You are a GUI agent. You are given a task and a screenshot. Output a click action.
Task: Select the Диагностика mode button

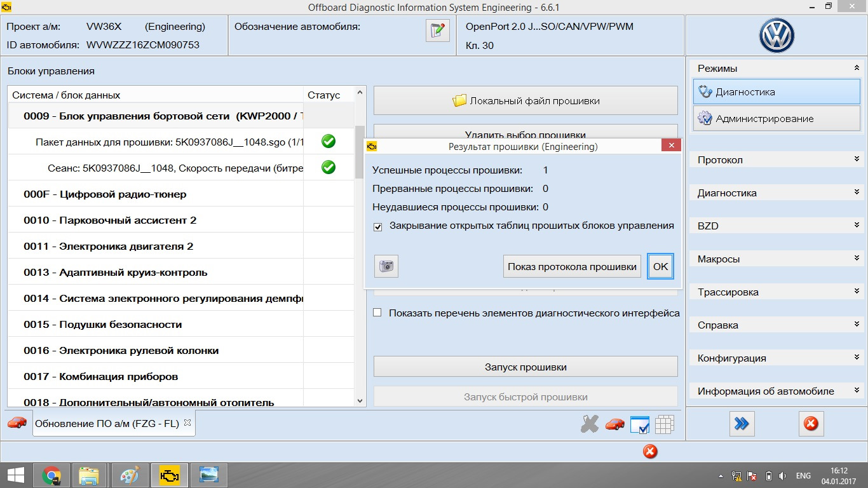776,91
